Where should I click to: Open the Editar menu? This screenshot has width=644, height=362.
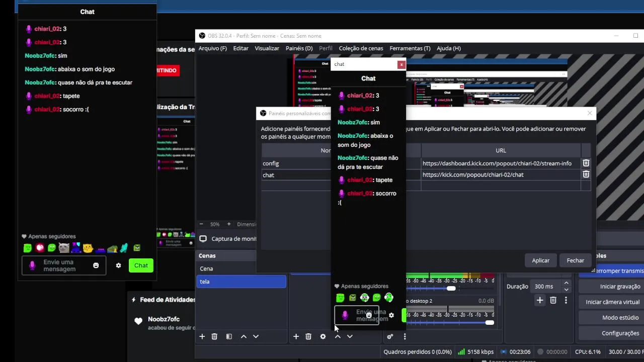click(x=240, y=48)
